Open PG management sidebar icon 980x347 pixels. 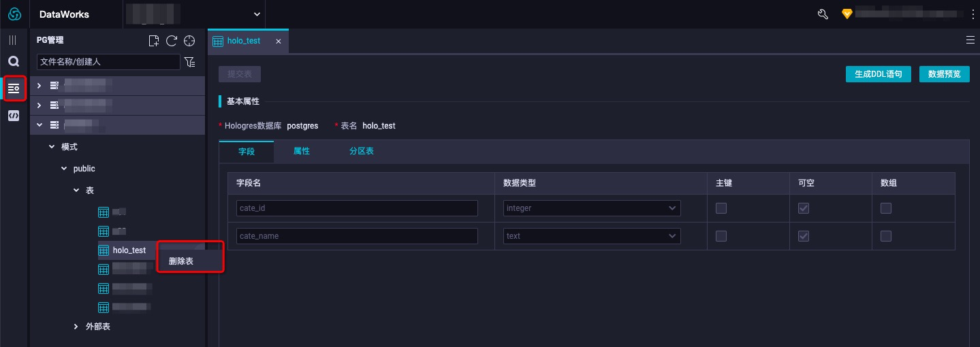point(14,88)
